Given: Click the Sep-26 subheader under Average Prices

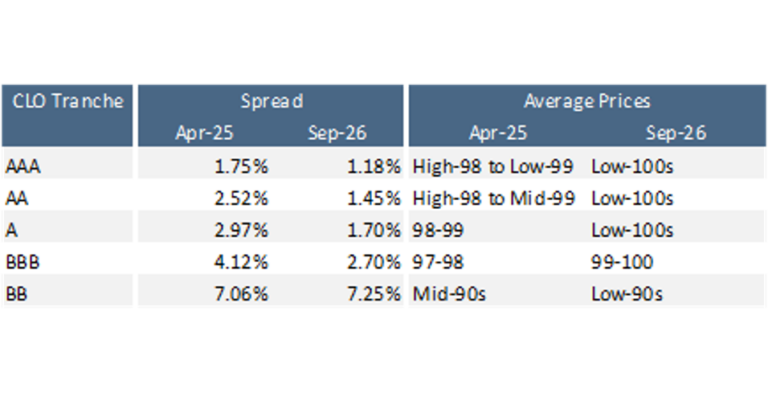Looking at the screenshot, I should click(676, 133).
